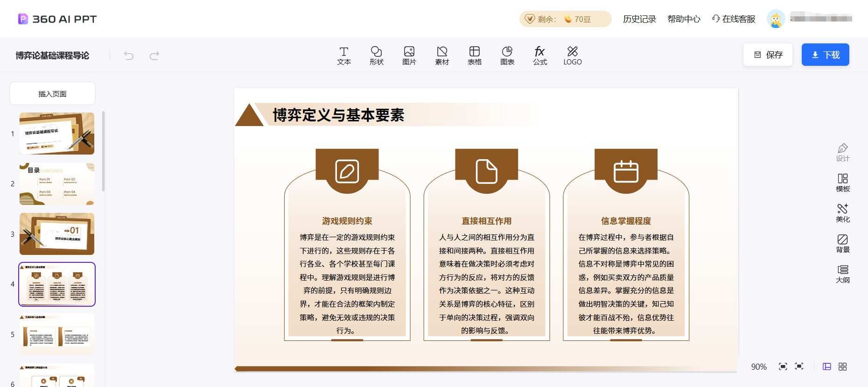Screen dimensions: 868x387
Task: Click the remaining 70豆 balance badge
Action: [565, 19]
